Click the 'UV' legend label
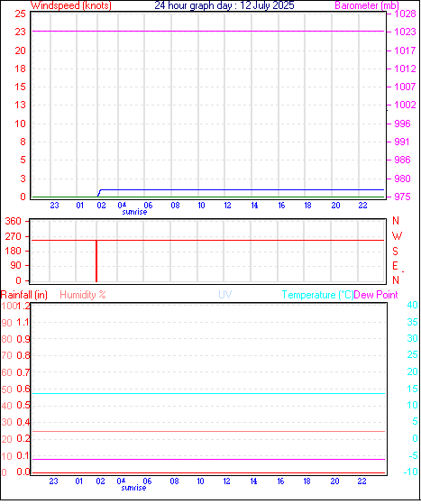 coord(225,295)
